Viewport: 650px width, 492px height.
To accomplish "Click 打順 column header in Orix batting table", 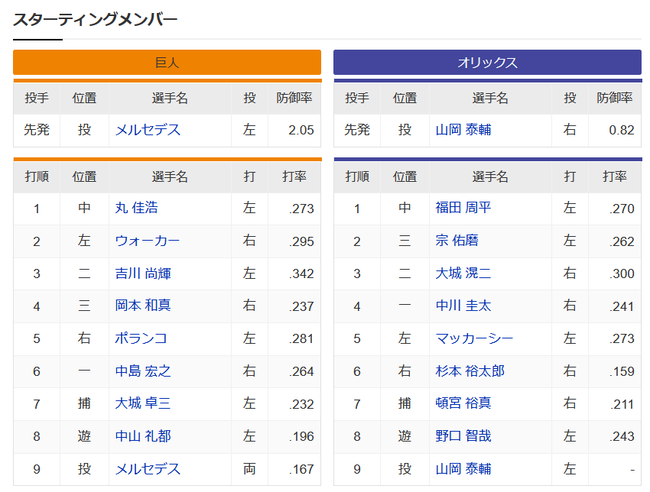I will tap(357, 177).
